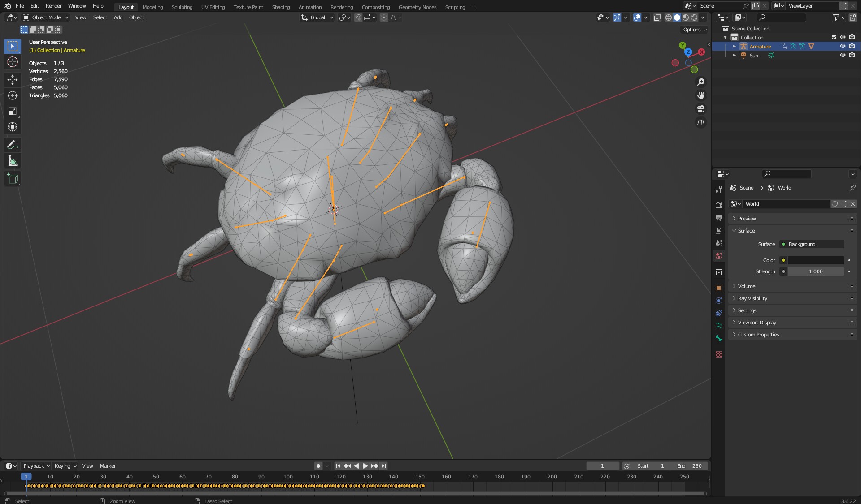Activate the Annotate pencil tool
The height and width of the screenshot is (504, 861).
point(13,145)
